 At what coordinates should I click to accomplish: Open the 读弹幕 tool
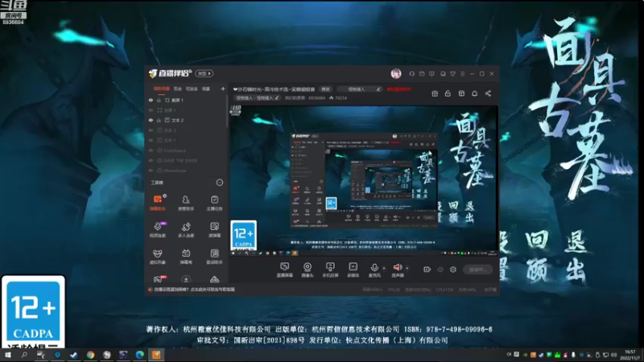pos(214,230)
